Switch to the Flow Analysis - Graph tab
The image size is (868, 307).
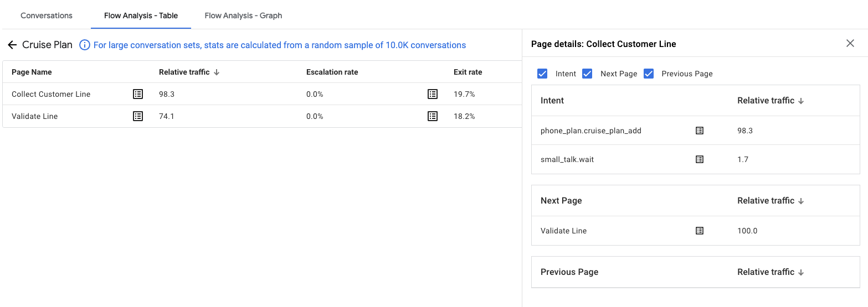pos(243,15)
